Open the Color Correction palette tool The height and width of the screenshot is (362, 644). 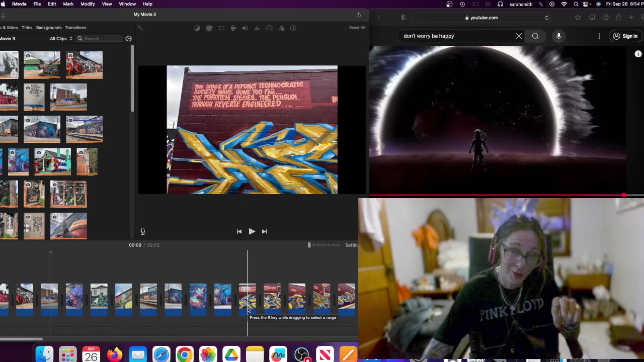click(x=209, y=28)
